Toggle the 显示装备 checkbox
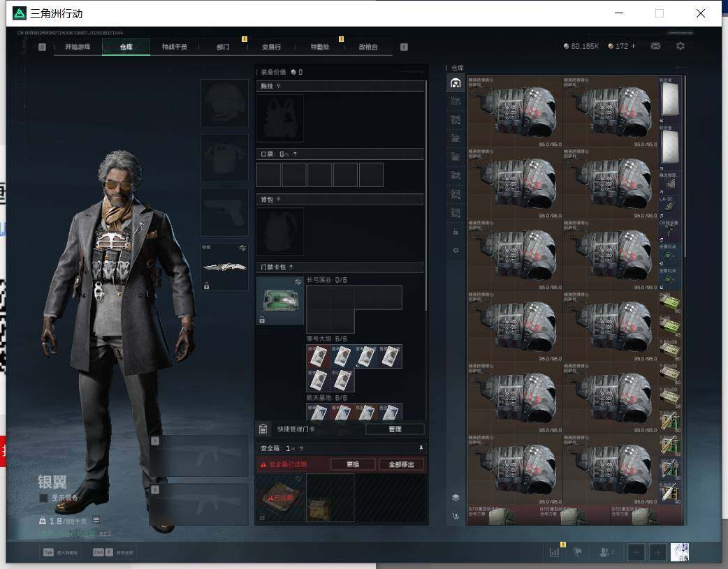The height and width of the screenshot is (569, 728). click(x=43, y=498)
